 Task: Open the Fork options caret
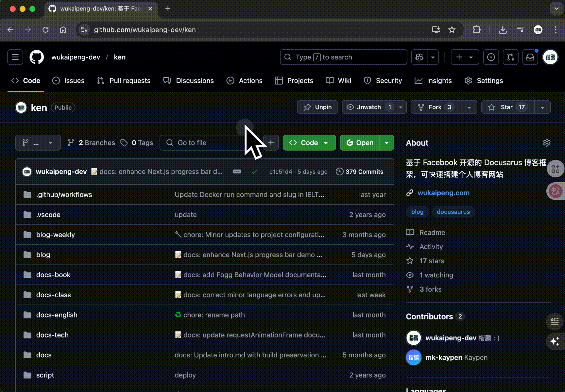coord(469,107)
